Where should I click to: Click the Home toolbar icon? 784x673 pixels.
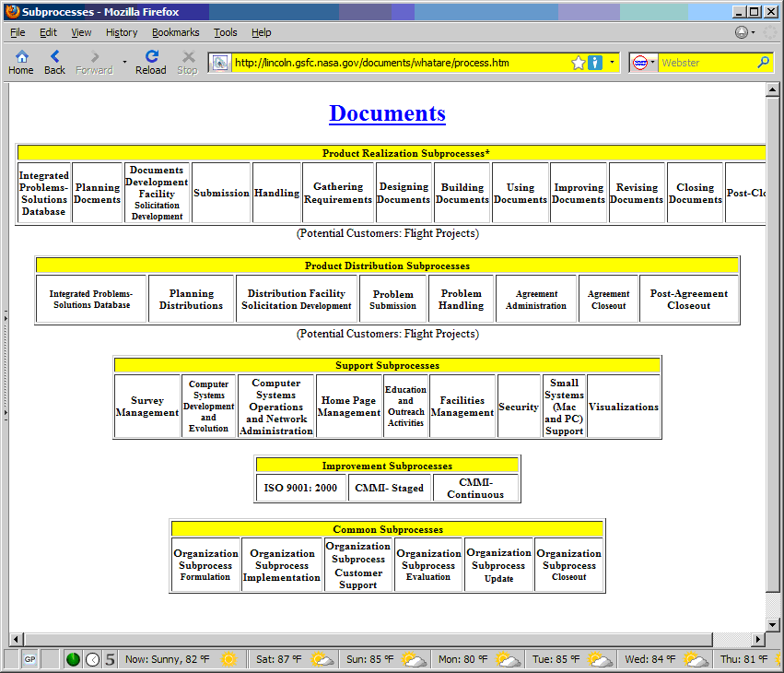[x=21, y=63]
